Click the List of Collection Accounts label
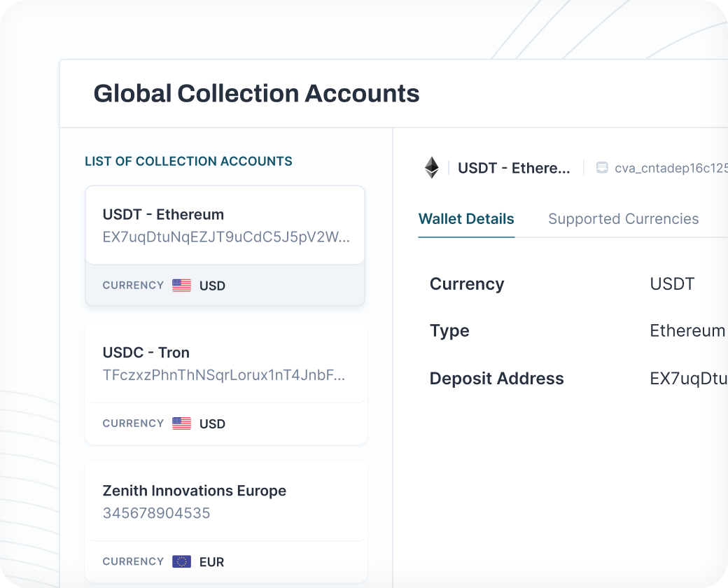 (188, 161)
